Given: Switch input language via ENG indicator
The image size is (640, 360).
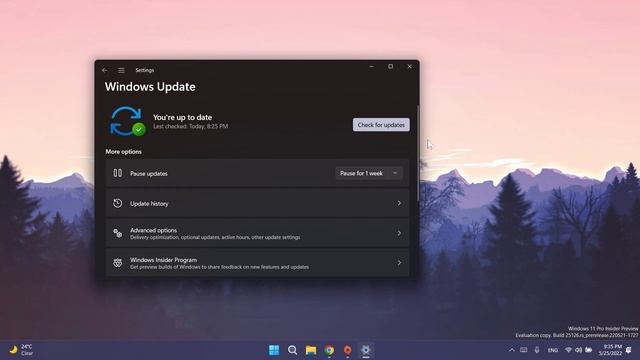Looking at the screenshot, I should [x=553, y=350].
